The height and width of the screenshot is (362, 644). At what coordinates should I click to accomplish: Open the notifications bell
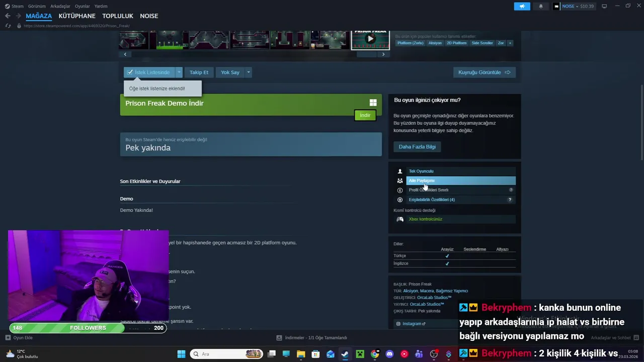pos(541,6)
